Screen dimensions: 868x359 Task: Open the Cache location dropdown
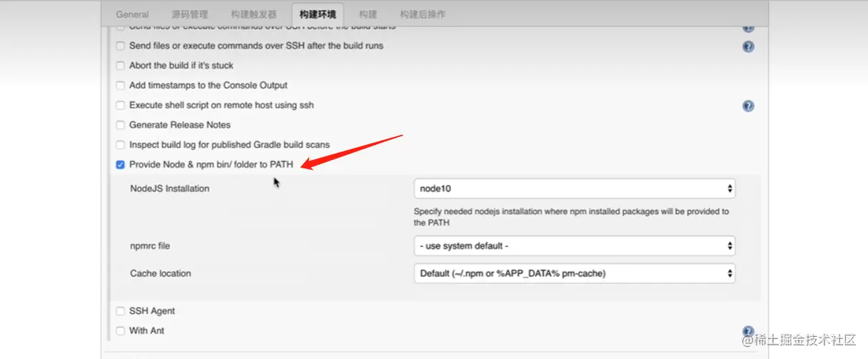pos(575,273)
